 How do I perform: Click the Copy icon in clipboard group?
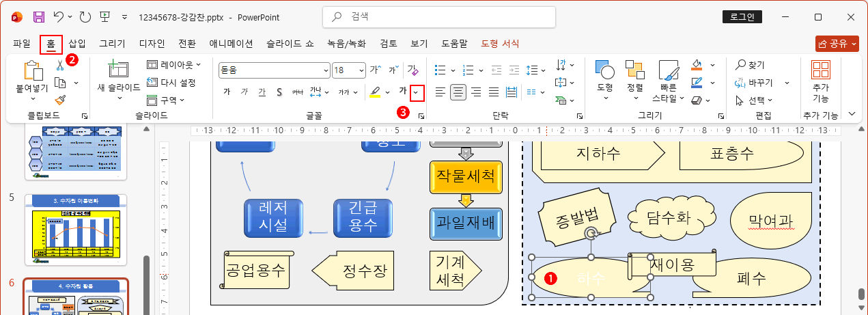[x=59, y=83]
